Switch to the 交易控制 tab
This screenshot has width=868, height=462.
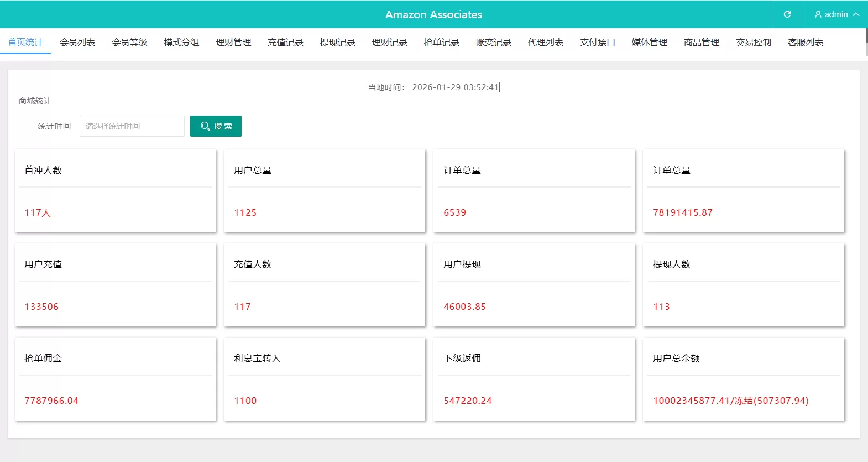(753, 43)
